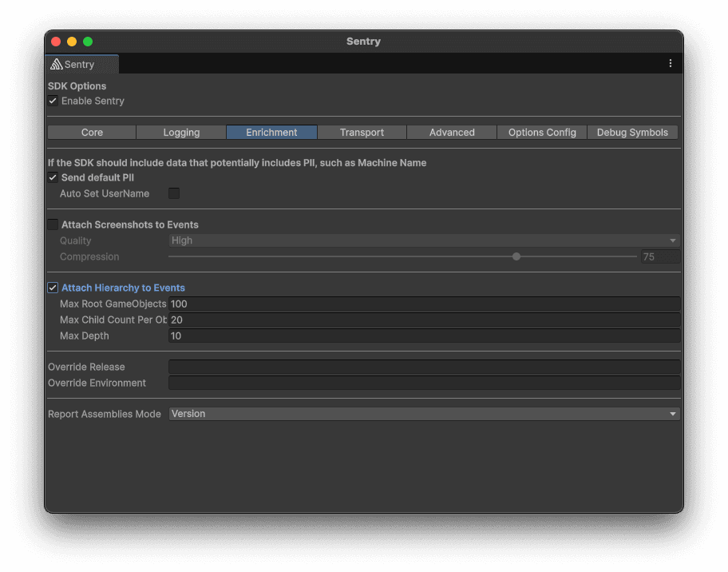Click the Override Release text field
Viewport: 728px width, 572px height.
(424, 366)
